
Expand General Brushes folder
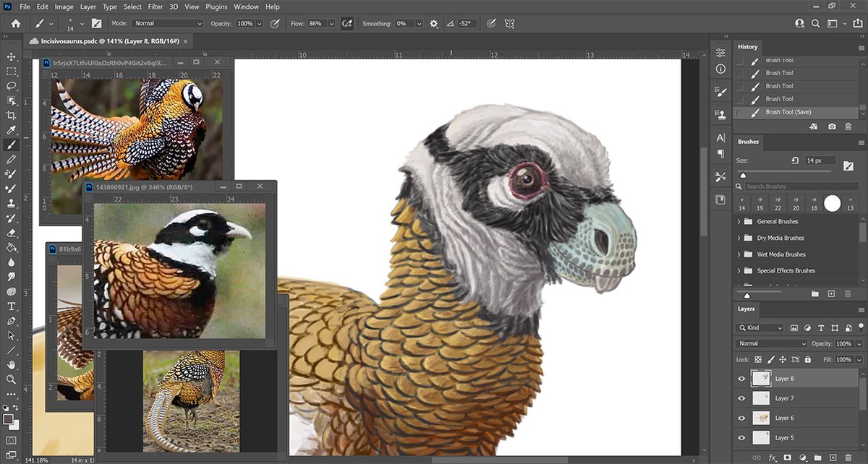pos(739,221)
